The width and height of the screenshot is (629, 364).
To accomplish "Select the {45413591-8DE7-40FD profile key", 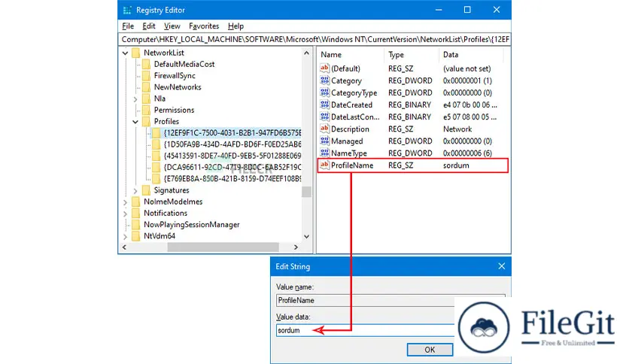I will 232,156.
